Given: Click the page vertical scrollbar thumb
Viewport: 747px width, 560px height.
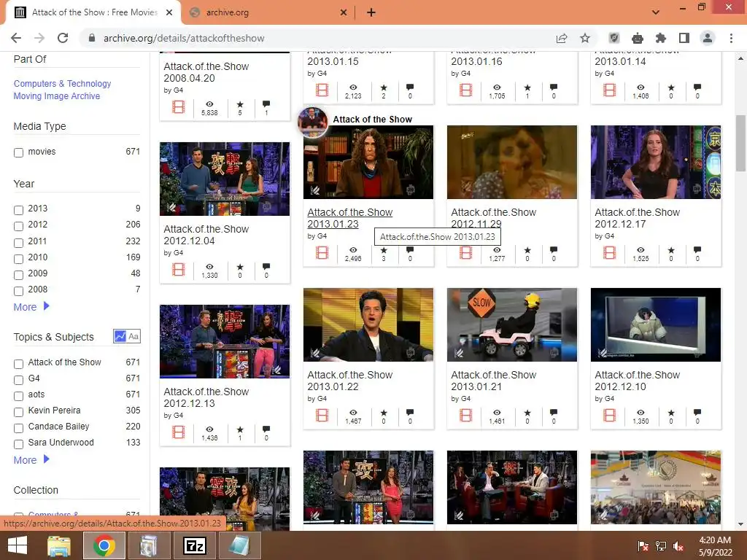Looking at the screenshot, I should pyautogui.click(x=740, y=143).
